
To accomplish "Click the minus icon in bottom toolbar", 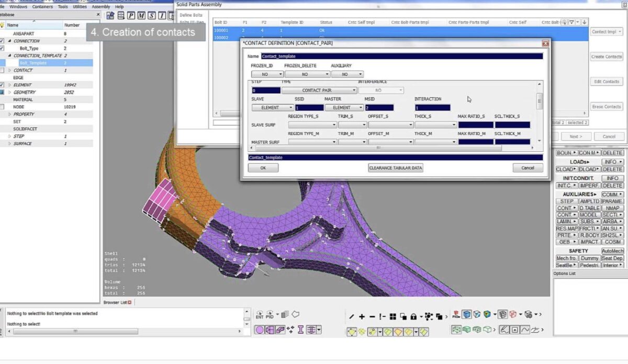I will [x=372, y=316].
